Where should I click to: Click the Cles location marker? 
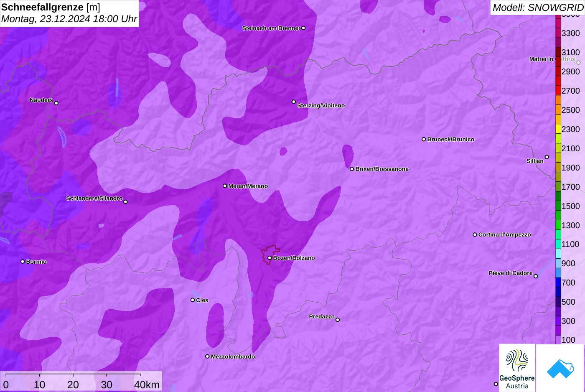click(193, 300)
